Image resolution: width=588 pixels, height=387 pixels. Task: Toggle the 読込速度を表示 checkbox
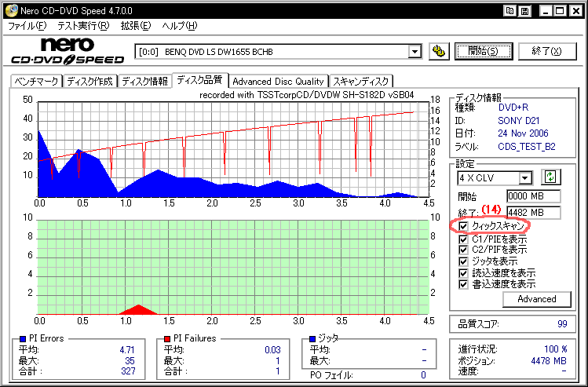click(463, 273)
